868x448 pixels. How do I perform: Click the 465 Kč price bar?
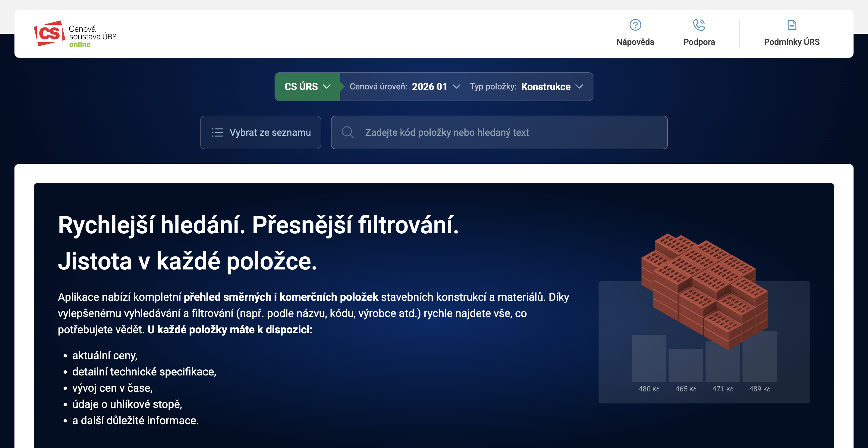[685, 365]
